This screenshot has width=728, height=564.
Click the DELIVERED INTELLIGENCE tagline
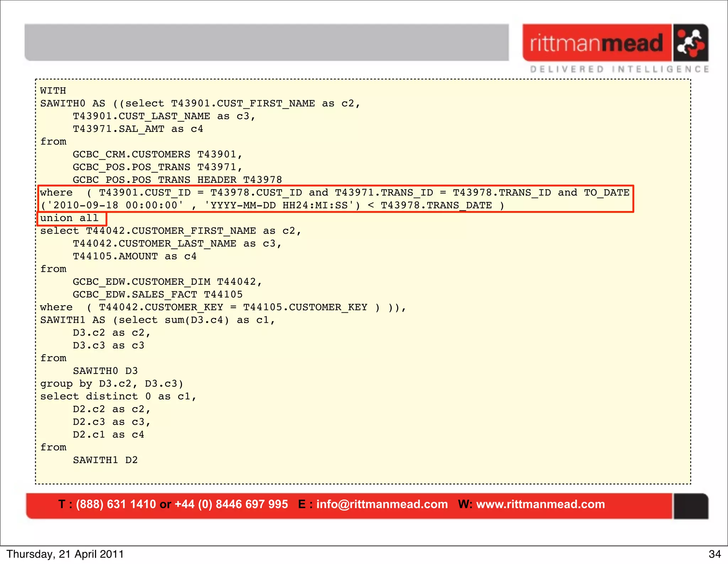click(x=619, y=69)
